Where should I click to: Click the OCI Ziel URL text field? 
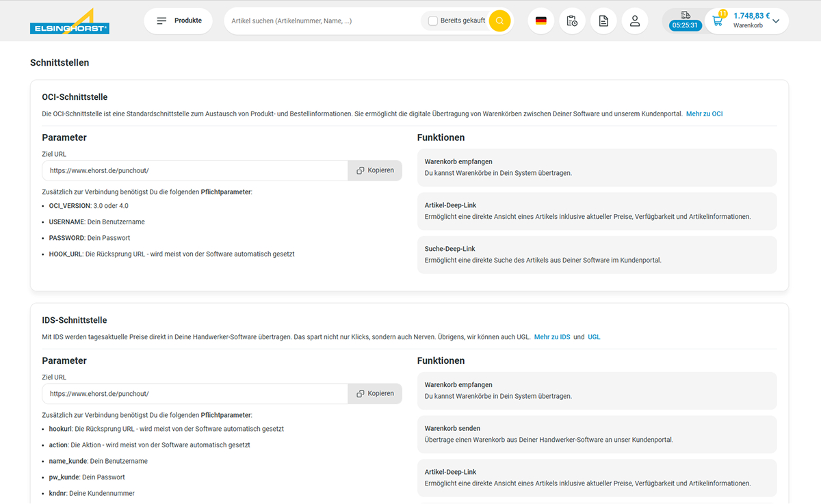[x=195, y=170]
